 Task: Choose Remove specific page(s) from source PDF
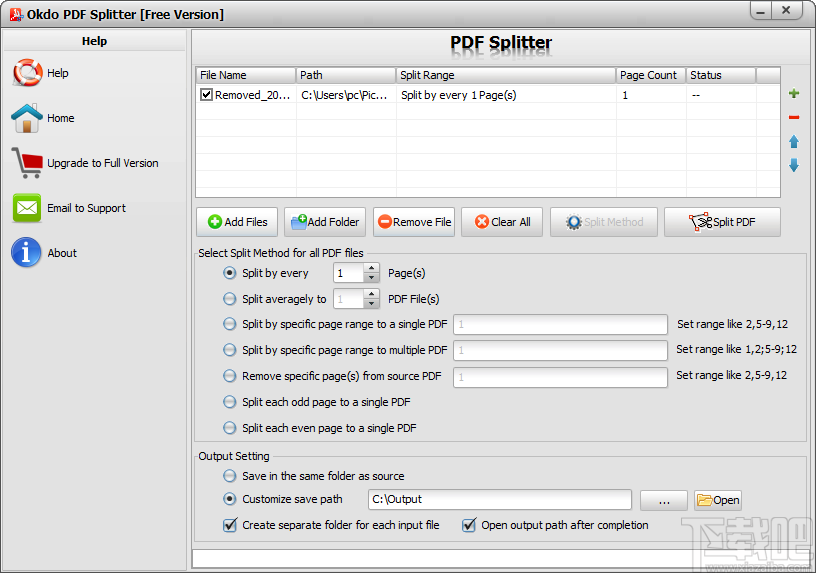pos(230,376)
